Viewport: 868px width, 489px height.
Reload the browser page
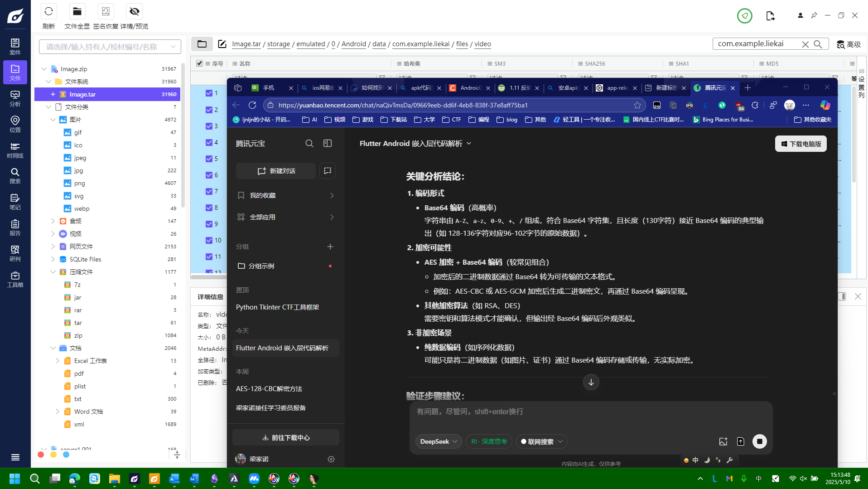pyautogui.click(x=252, y=105)
